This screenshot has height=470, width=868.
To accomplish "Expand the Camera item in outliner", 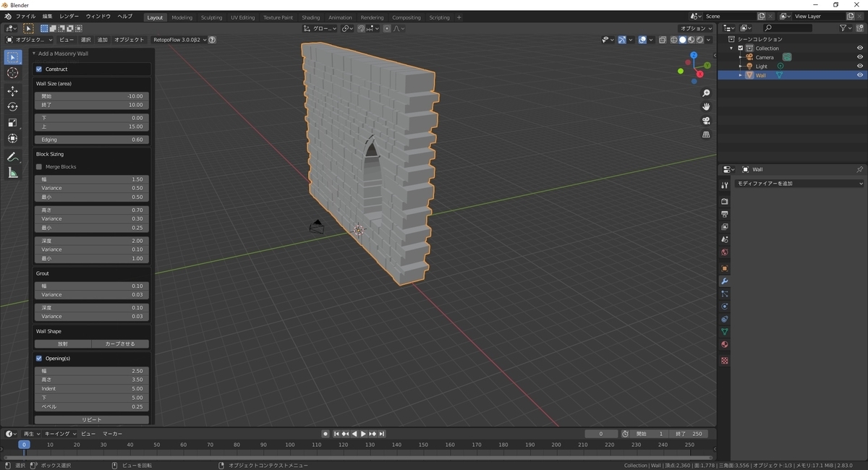I will click(740, 57).
